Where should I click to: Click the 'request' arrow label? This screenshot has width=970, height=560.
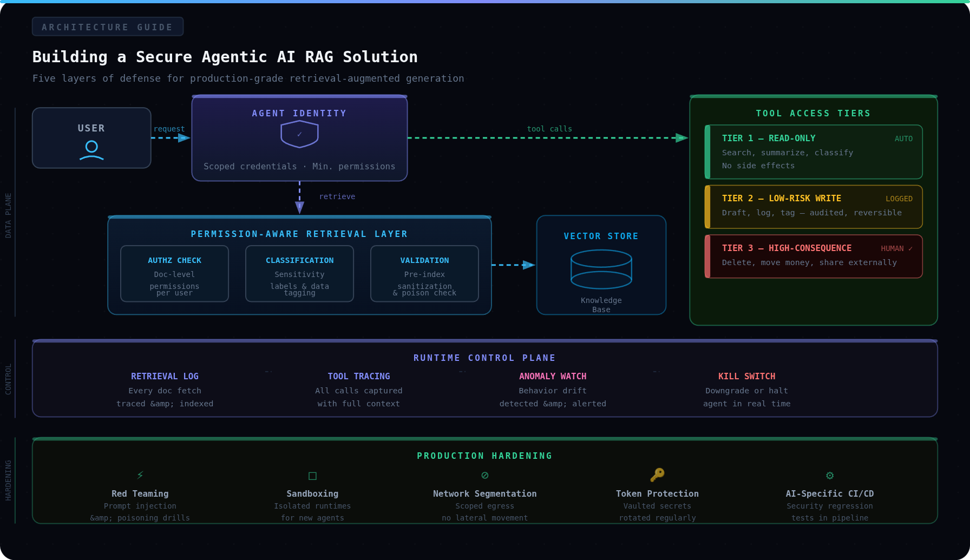[169, 129]
